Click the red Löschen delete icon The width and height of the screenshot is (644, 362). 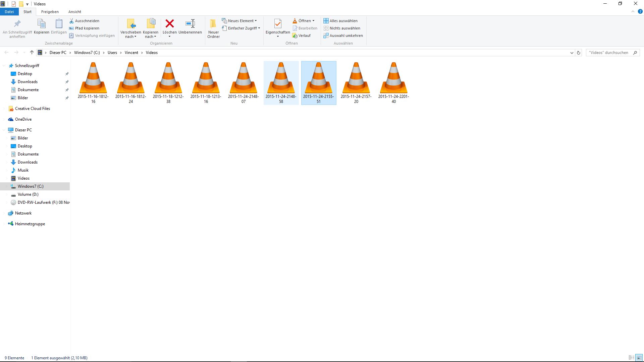pyautogui.click(x=169, y=24)
